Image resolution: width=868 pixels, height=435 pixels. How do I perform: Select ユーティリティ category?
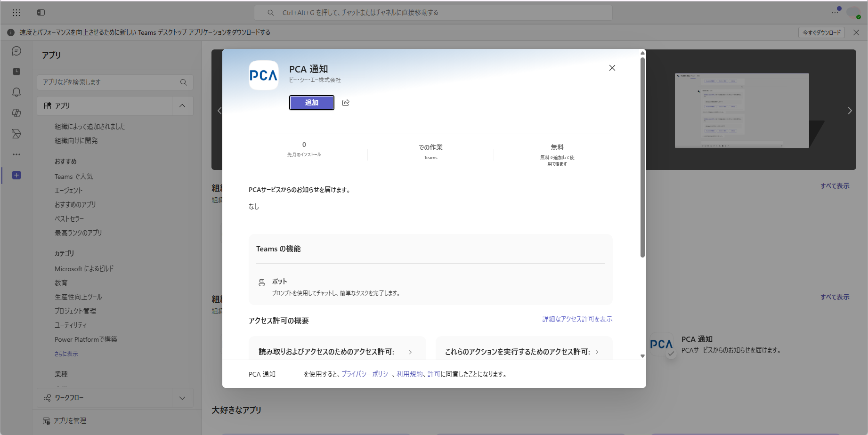[x=71, y=325]
